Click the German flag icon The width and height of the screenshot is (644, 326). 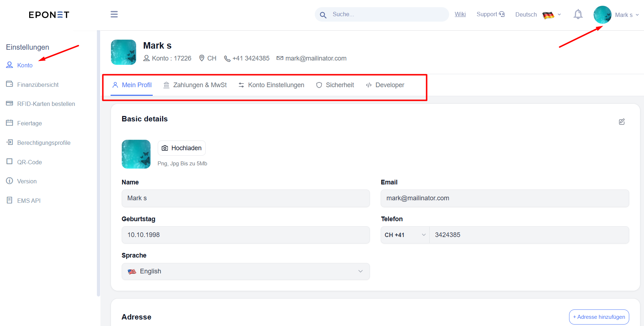(x=548, y=15)
